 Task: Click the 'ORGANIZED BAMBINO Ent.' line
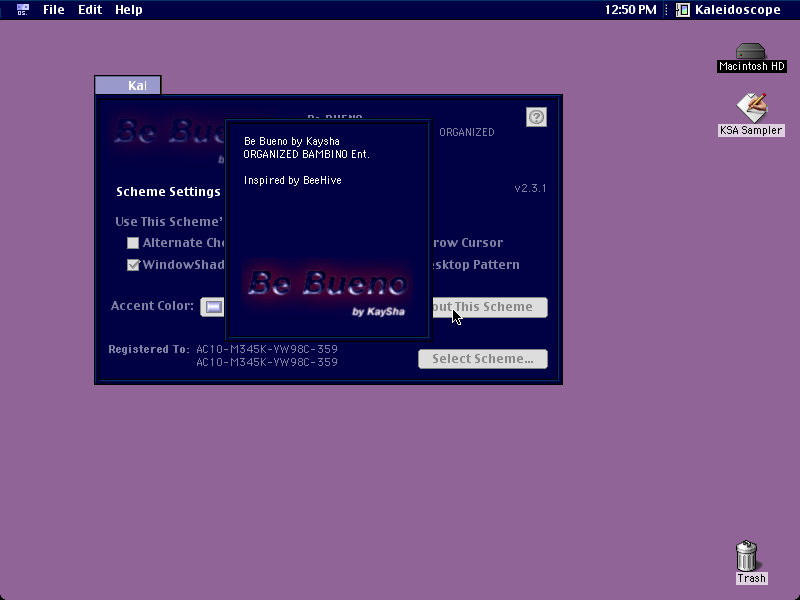click(x=306, y=154)
